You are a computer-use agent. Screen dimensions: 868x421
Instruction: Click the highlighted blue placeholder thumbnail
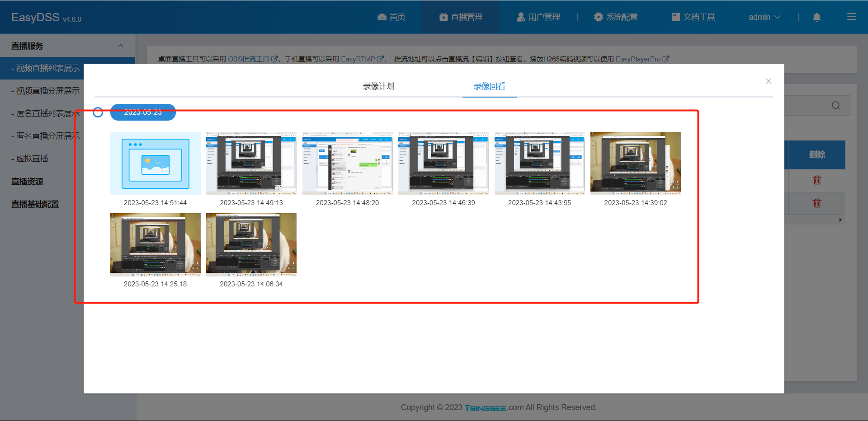pos(155,163)
